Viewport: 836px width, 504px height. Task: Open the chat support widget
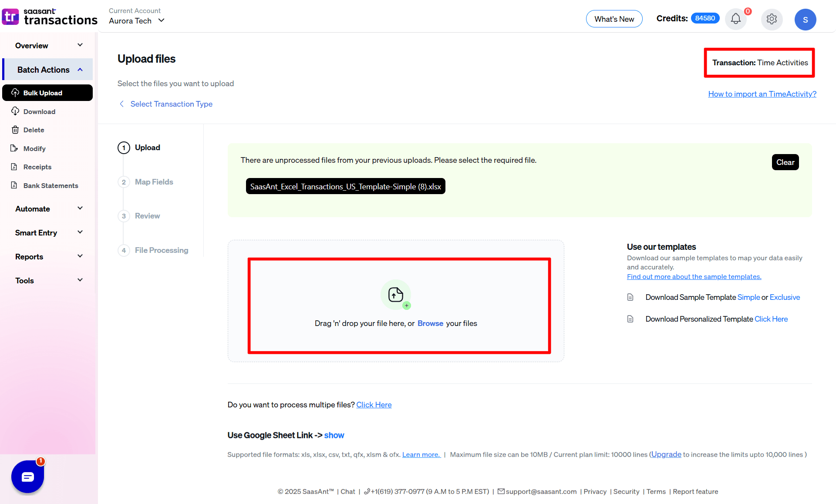(x=27, y=476)
